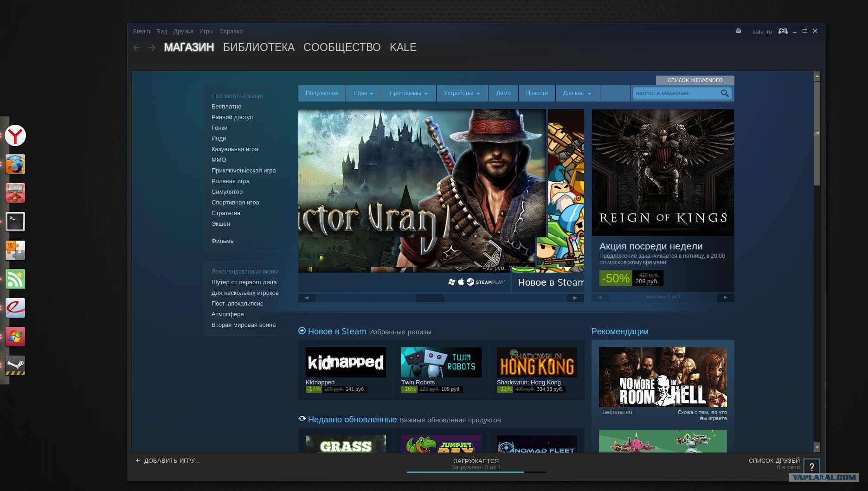Go to the МАГАЗИН section
Screen dimensions: 868x491
coord(189,47)
